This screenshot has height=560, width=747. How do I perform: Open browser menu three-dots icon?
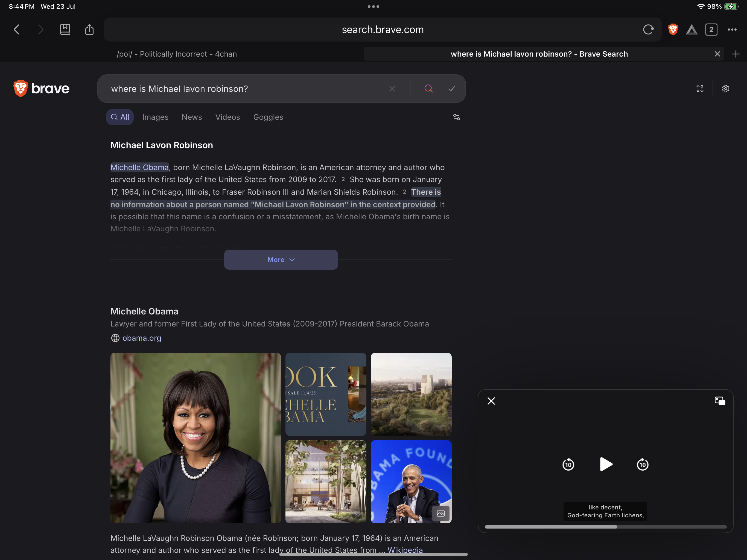pos(732,30)
